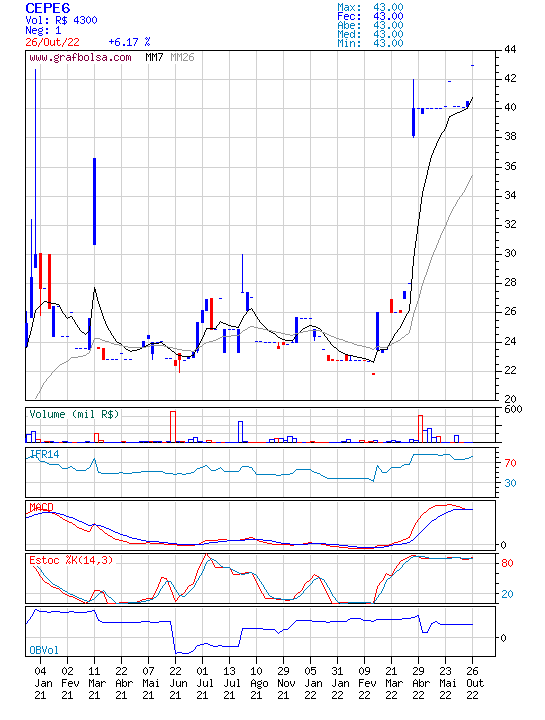Click the IFR14 indicator label
This screenshot has width=545, height=720.
coord(45,454)
